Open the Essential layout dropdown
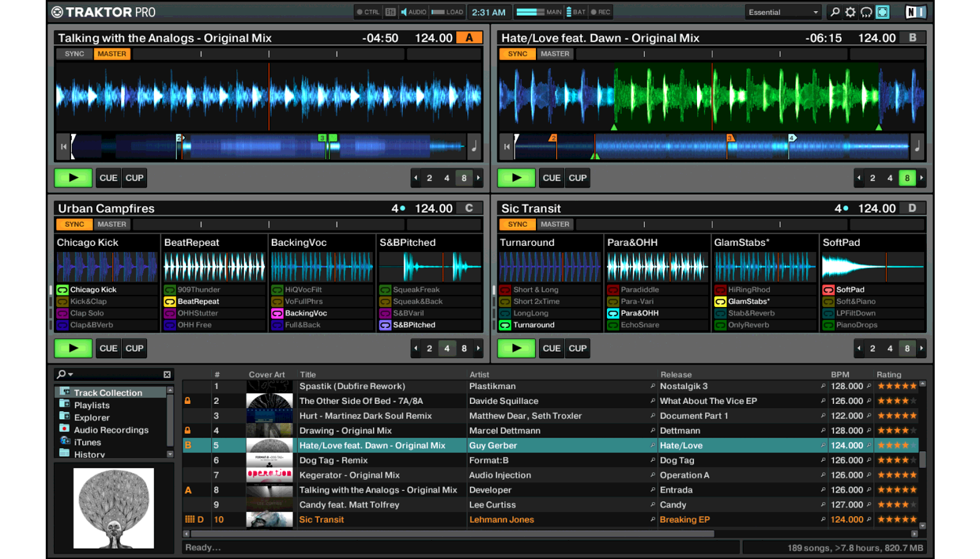This screenshot has height=559, width=980. pos(783,12)
